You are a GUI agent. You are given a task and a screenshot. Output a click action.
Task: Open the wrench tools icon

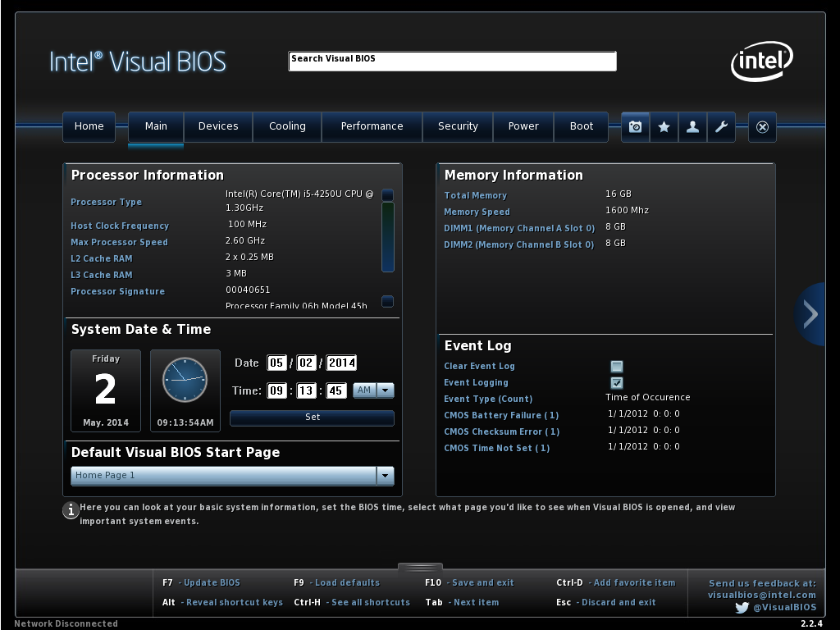(721, 126)
